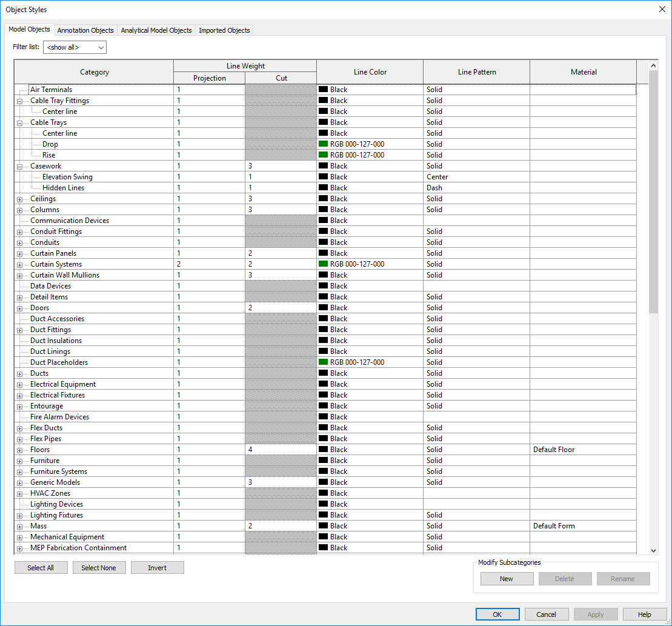Create a new subcategory with the New button

coord(507,579)
